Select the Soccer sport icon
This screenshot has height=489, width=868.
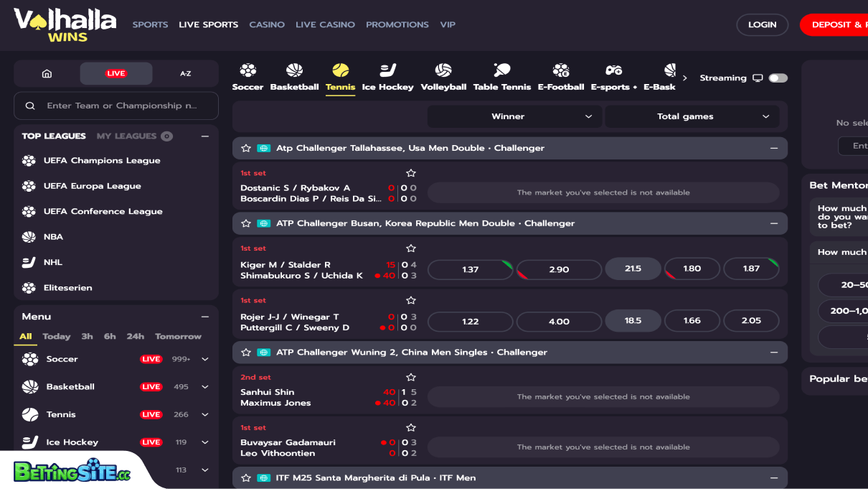(247, 75)
